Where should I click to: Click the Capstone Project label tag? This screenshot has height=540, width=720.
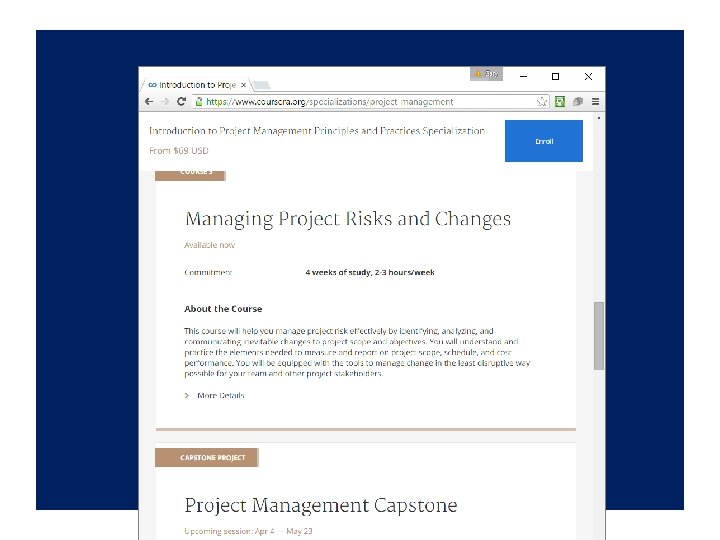point(207,458)
